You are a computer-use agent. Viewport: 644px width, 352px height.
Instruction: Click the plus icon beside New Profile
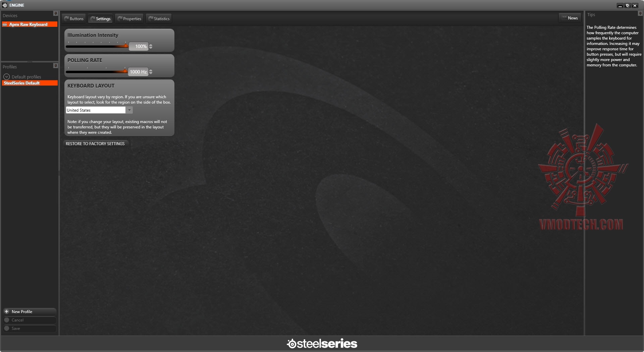(6, 311)
